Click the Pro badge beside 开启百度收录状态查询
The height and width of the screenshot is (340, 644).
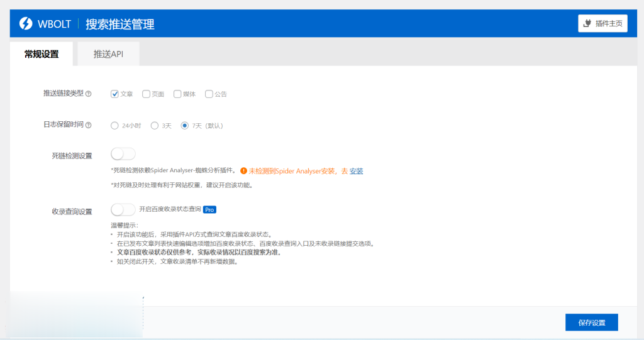209,209
